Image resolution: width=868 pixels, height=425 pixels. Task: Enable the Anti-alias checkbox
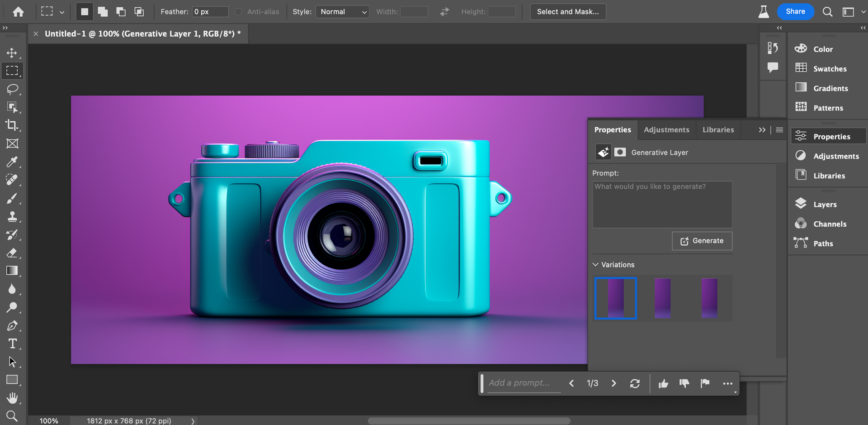point(238,12)
